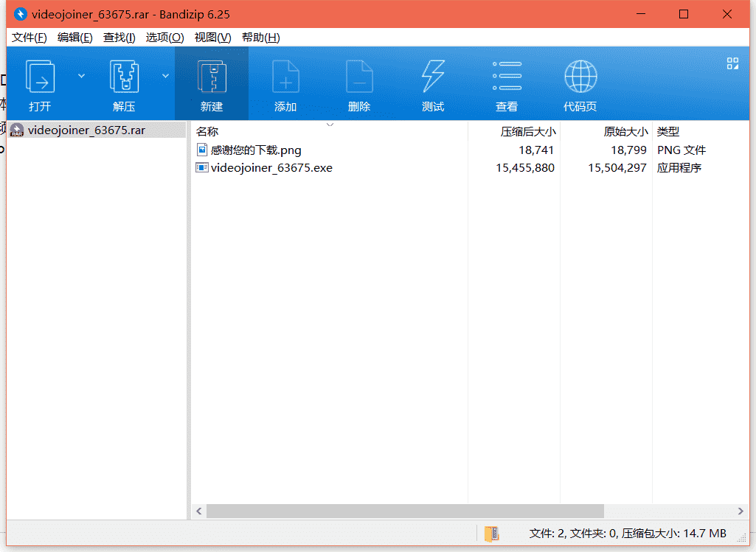This screenshot has width=756, height=552.
Task: Click the original size value 15,504,297
Action: pos(617,167)
